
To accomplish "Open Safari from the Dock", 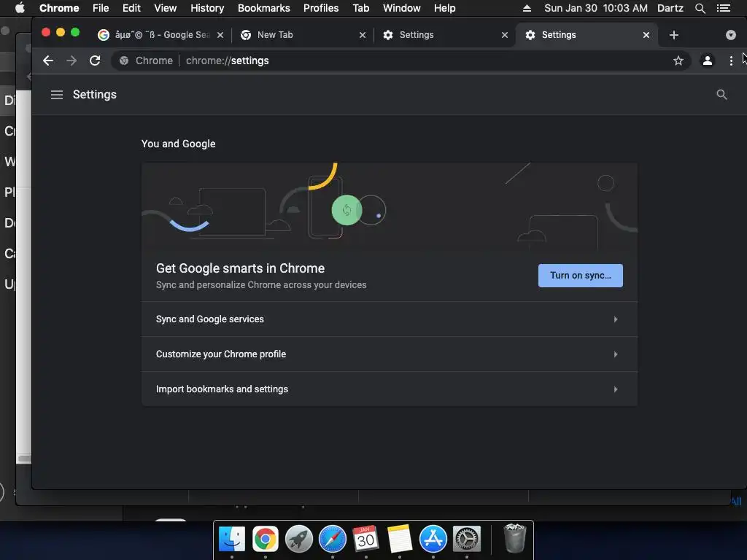I will coord(333,539).
